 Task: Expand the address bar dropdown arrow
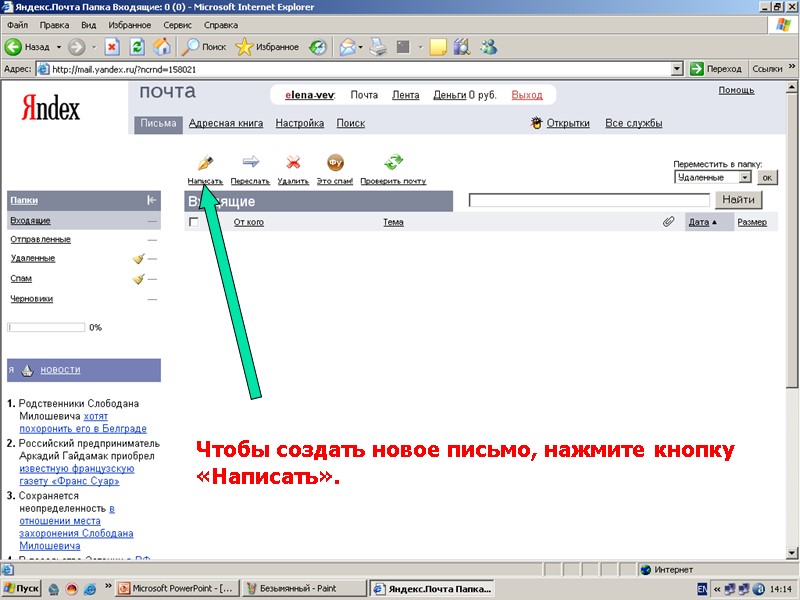pos(677,69)
